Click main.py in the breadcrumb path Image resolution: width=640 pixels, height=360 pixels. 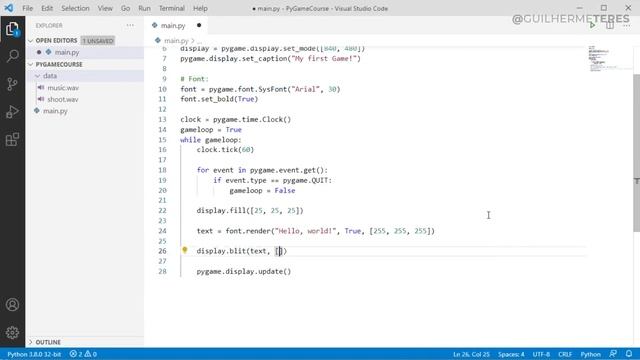click(x=176, y=40)
